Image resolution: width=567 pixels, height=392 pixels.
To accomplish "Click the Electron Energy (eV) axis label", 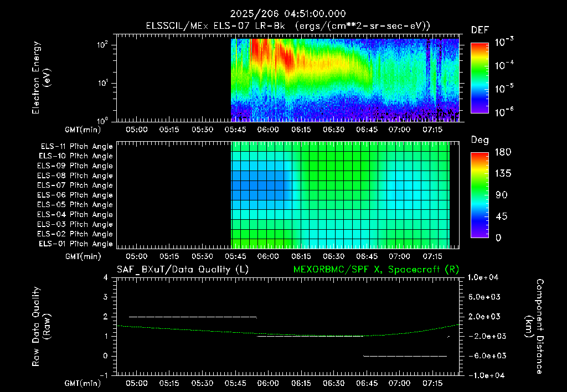I will [41, 78].
